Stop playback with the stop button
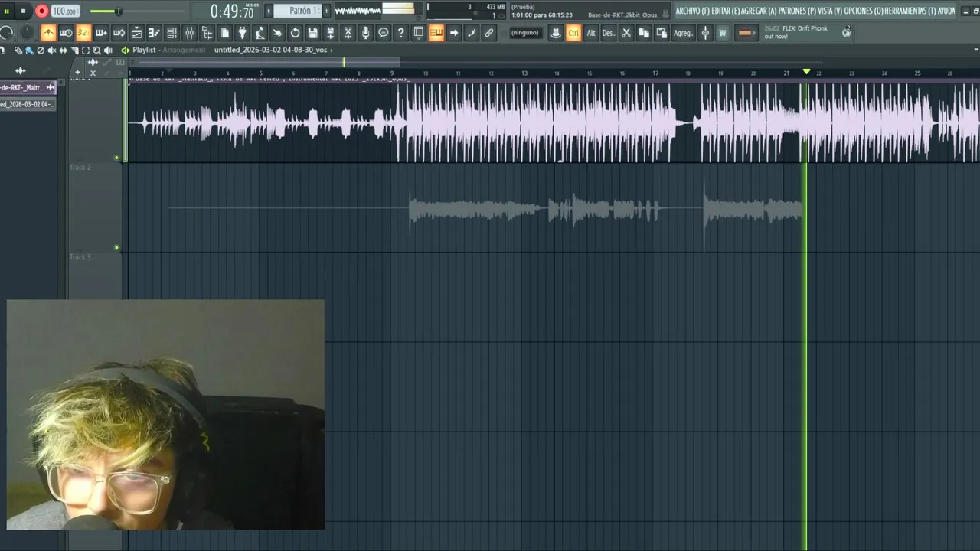 (24, 11)
